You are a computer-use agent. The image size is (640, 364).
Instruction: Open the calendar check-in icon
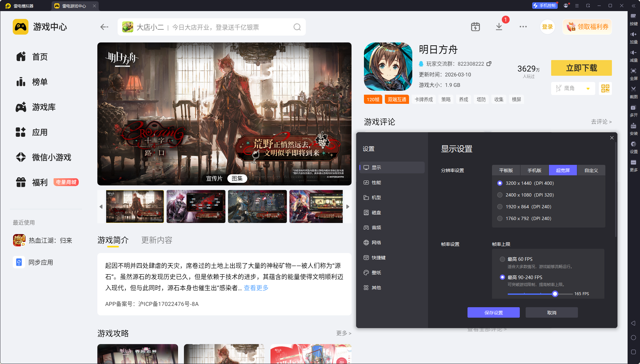(x=475, y=27)
